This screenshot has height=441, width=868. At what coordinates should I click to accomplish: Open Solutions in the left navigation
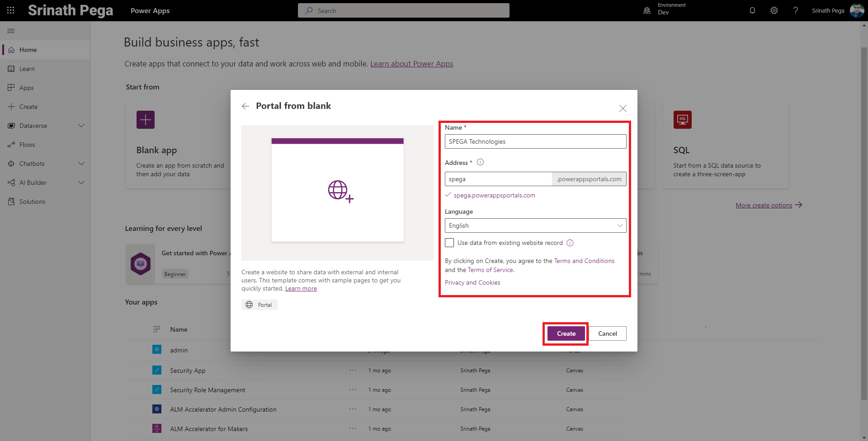(32, 202)
